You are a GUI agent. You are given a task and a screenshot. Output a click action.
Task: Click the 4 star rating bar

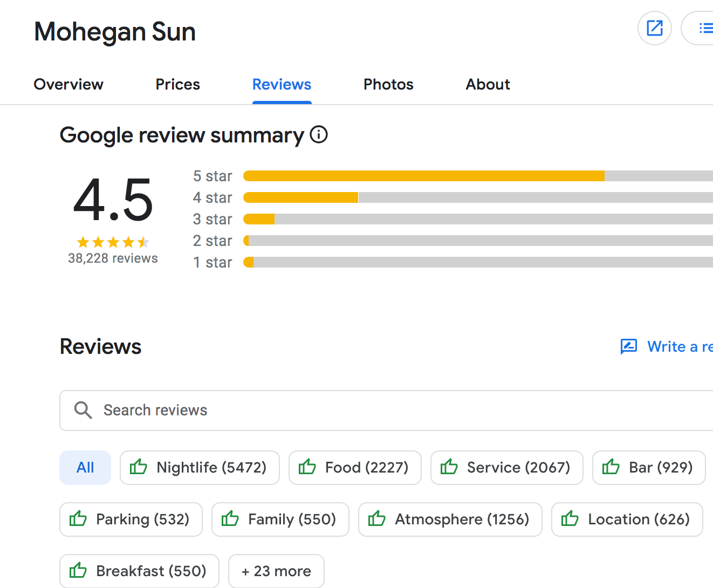point(478,197)
